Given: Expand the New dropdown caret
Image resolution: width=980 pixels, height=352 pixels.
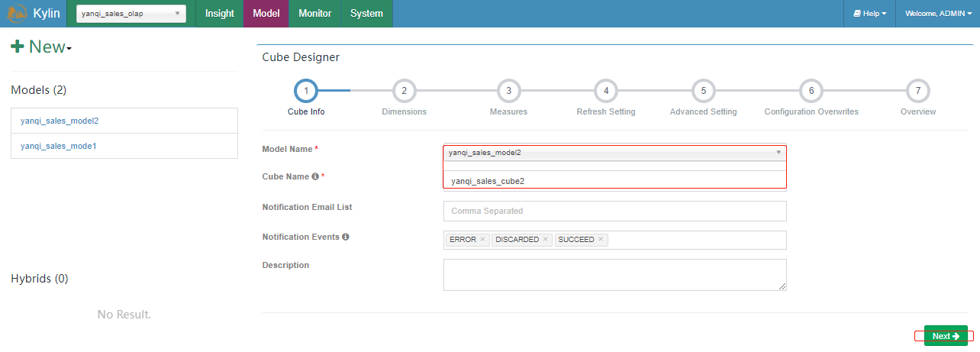Looking at the screenshot, I should pos(69,50).
